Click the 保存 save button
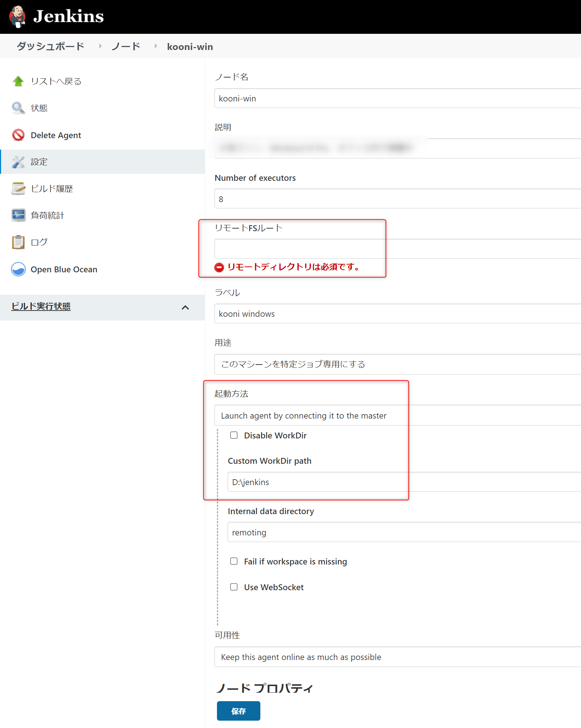The height and width of the screenshot is (728, 581). [238, 711]
